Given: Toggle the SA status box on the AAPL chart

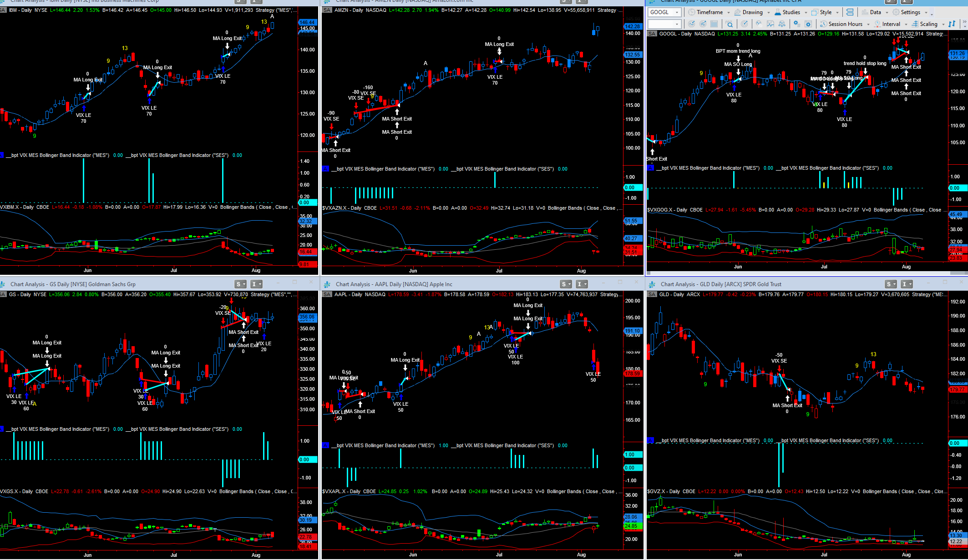Looking at the screenshot, I should point(327,294).
